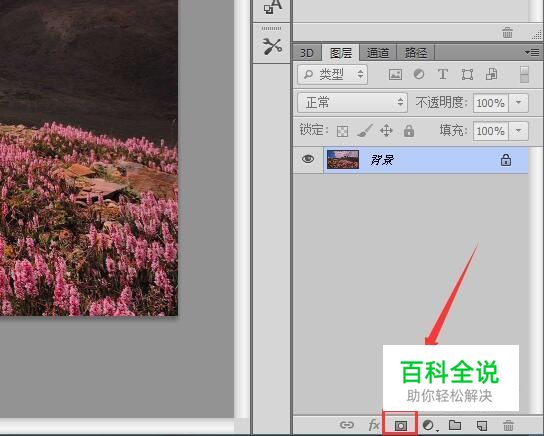
Task: Delete layer with bottom trash icon
Action: [508, 425]
